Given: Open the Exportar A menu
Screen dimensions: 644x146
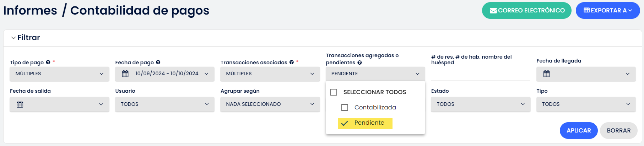Looking at the screenshot, I should click(608, 11).
